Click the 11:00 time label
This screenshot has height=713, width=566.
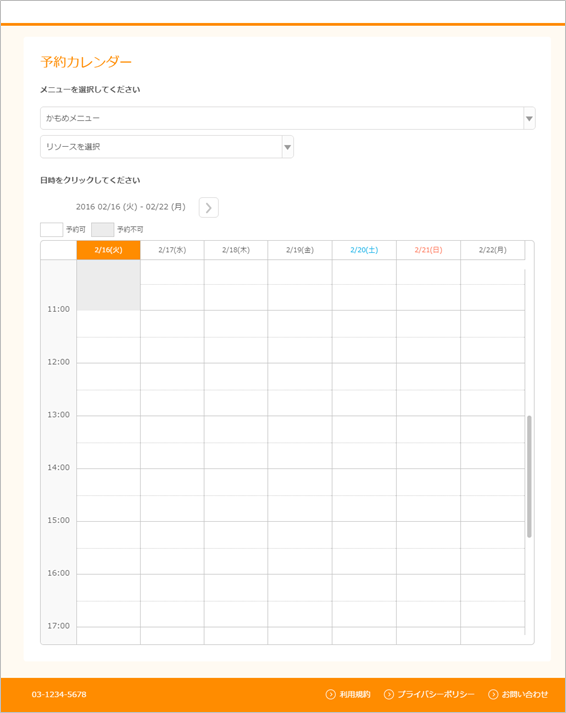coord(59,309)
